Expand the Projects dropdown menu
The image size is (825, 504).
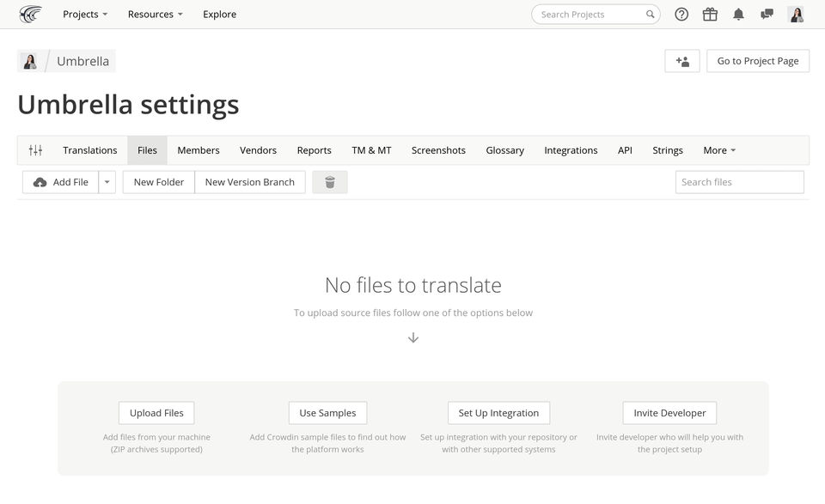pos(85,15)
